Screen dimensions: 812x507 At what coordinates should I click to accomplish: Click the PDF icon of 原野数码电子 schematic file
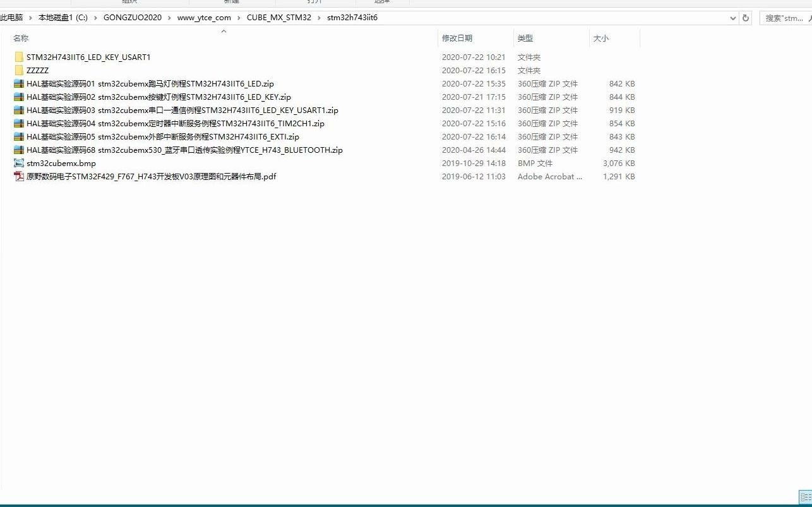pyautogui.click(x=19, y=177)
